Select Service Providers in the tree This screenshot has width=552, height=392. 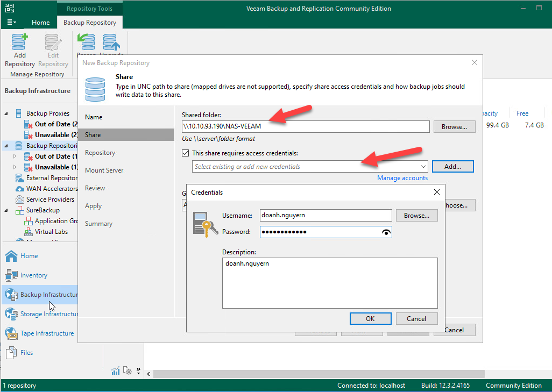pos(19,199)
